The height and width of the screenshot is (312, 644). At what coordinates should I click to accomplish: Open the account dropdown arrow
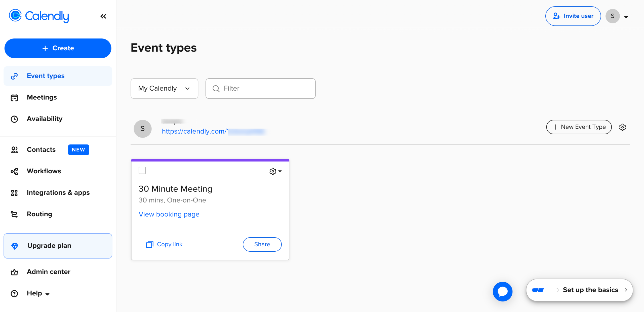pos(626,17)
